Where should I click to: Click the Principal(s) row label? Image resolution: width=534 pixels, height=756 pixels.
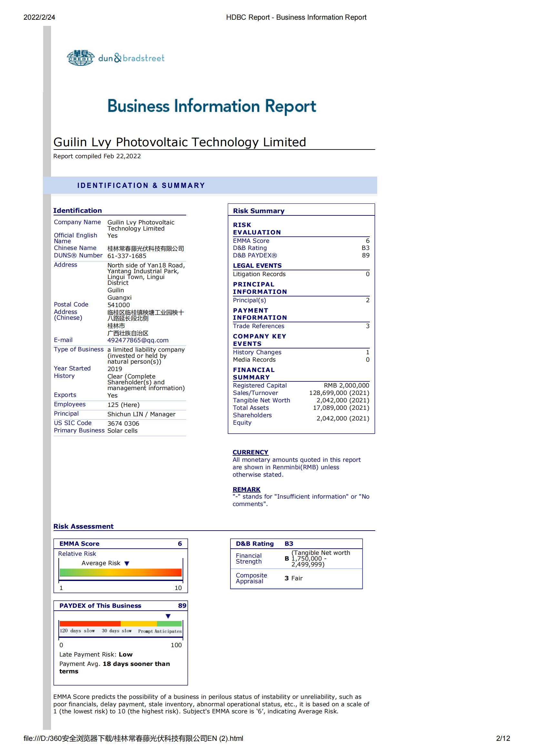pos(249,300)
